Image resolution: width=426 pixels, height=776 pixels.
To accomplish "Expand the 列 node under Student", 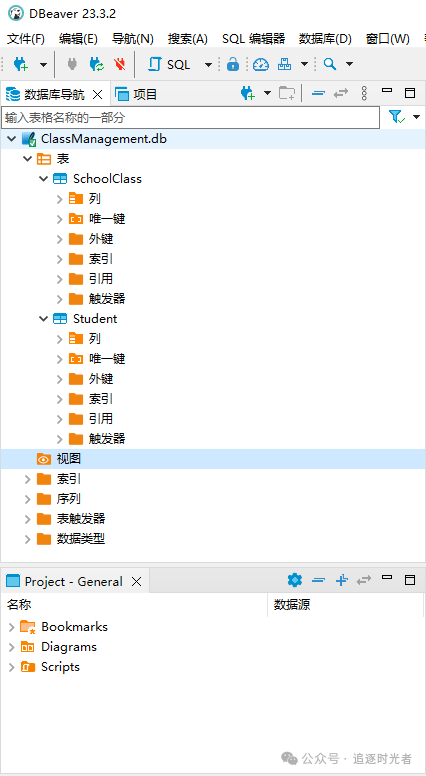I will pyautogui.click(x=59, y=339).
